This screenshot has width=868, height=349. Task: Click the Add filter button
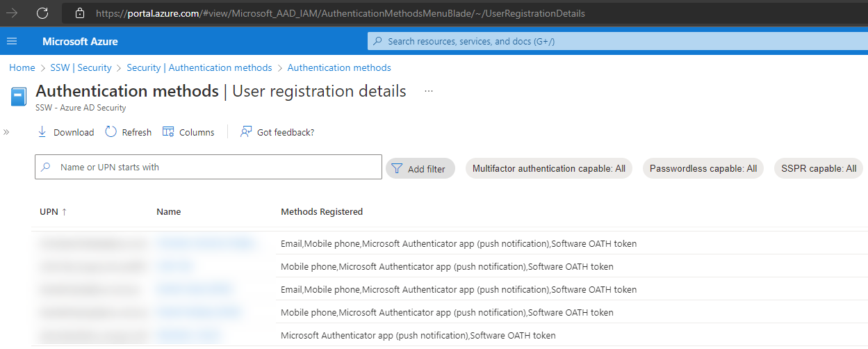pos(420,168)
